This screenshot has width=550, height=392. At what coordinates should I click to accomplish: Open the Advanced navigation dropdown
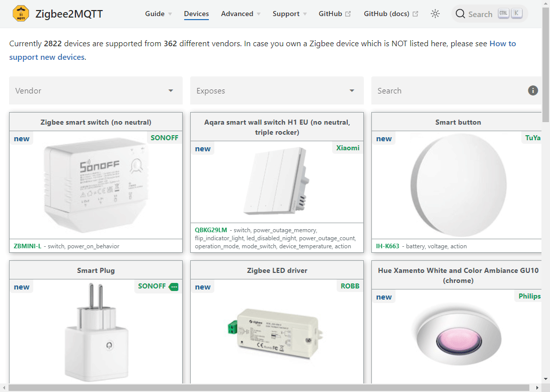coord(241,14)
